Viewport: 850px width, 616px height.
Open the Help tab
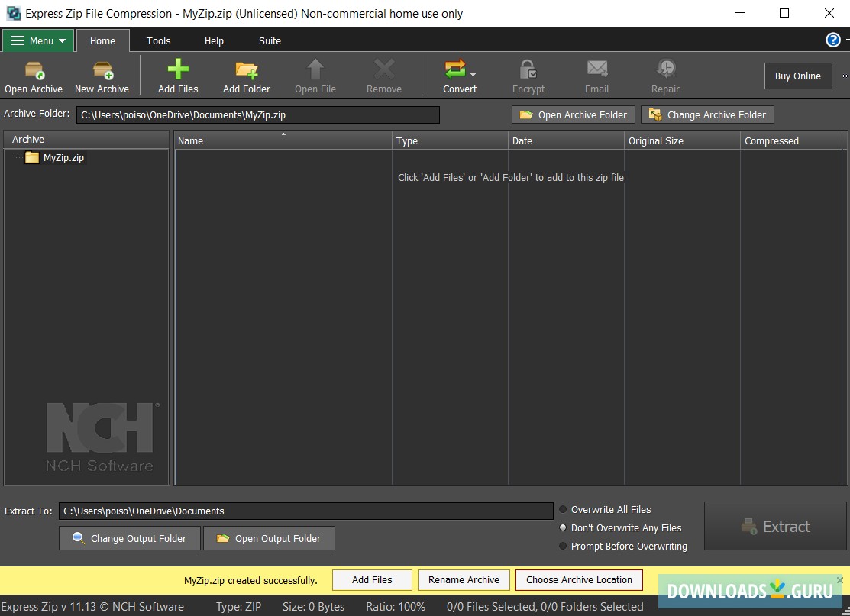pyautogui.click(x=214, y=40)
